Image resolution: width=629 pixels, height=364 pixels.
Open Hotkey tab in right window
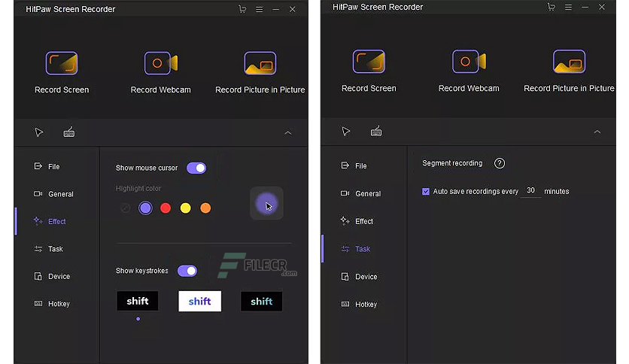pyautogui.click(x=359, y=305)
